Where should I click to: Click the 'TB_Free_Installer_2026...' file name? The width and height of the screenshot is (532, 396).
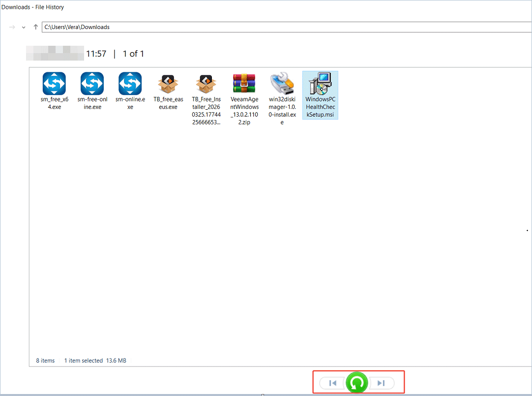(x=207, y=111)
